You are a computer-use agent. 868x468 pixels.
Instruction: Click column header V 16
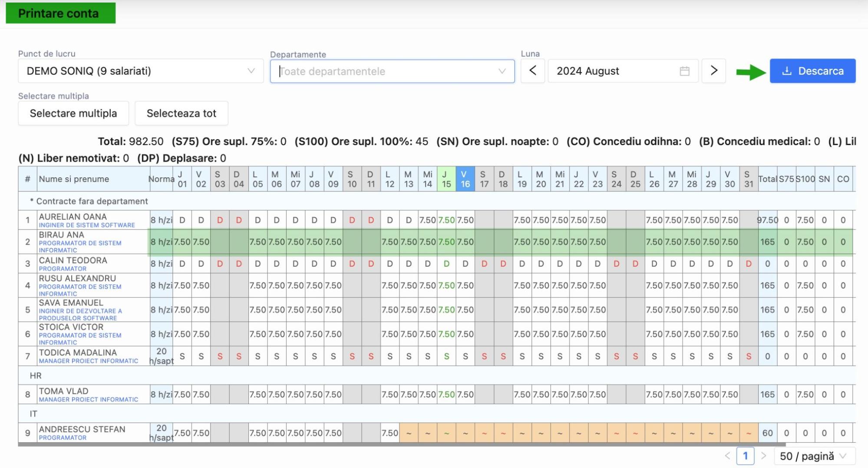coord(465,179)
